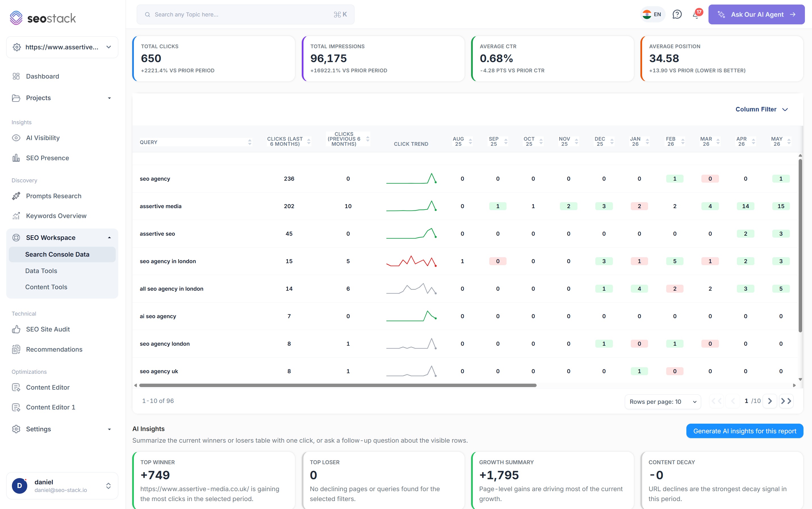812x509 pixels.
Task: Click the Content Editor icon
Action: click(16, 387)
